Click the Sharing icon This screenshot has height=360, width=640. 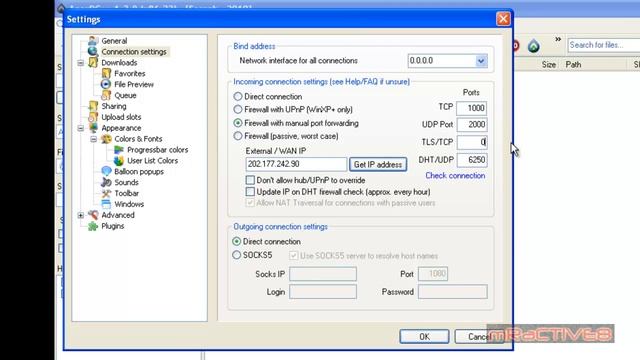point(93,106)
